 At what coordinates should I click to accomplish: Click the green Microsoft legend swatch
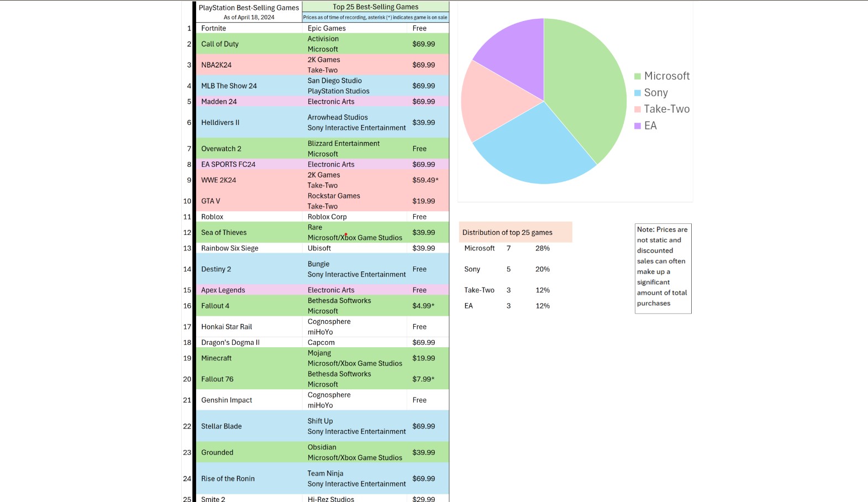click(638, 76)
